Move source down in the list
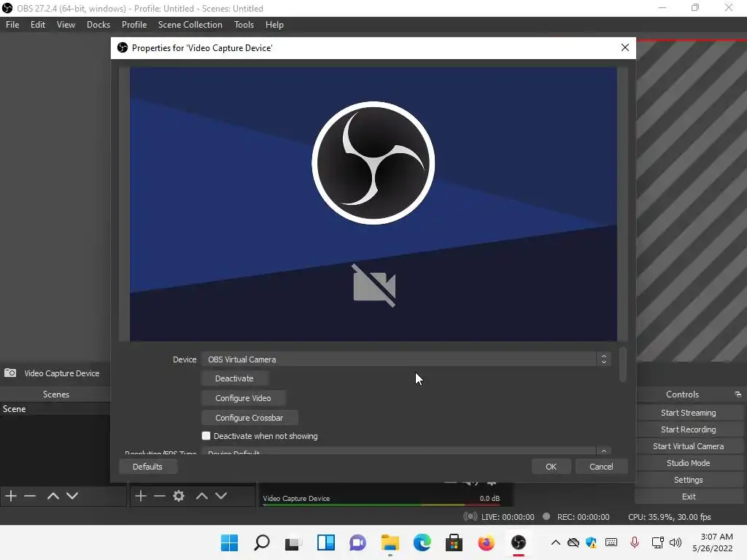This screenshot has width=747, height=560. tap(221, 496)
